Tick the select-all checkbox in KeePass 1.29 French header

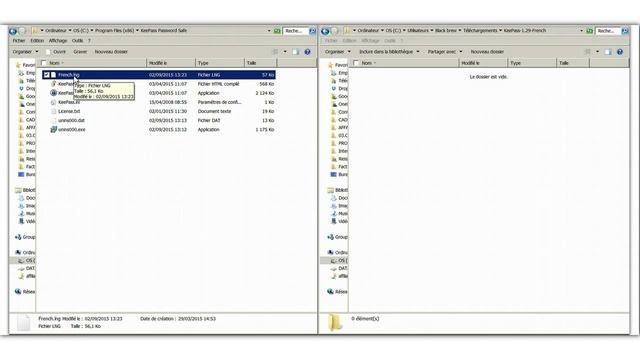coord(356,63)
